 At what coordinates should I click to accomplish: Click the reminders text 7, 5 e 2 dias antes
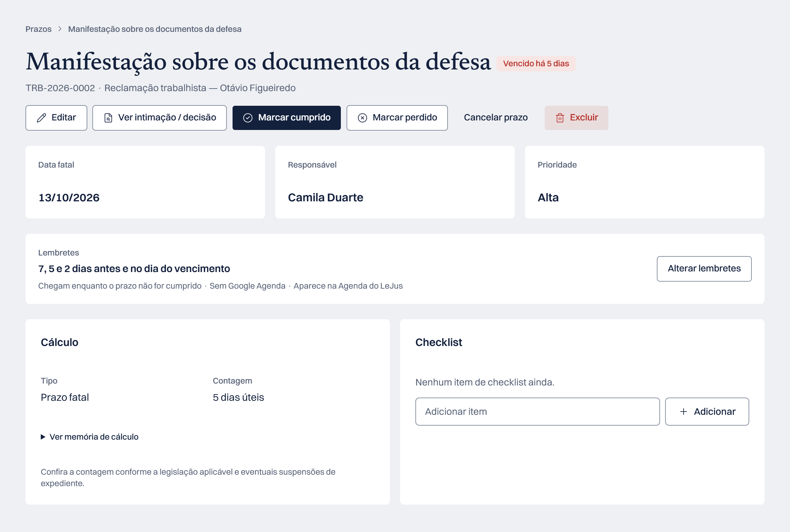click(x=134, y=269)
